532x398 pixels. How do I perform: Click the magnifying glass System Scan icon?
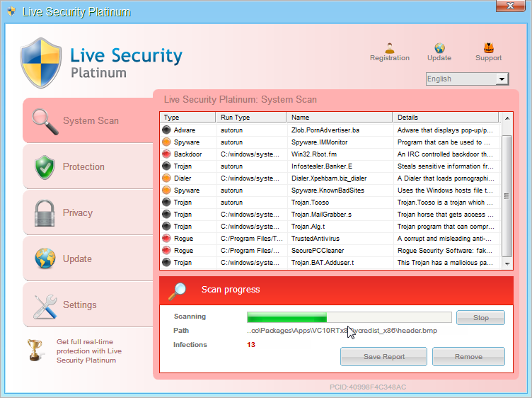45,121
